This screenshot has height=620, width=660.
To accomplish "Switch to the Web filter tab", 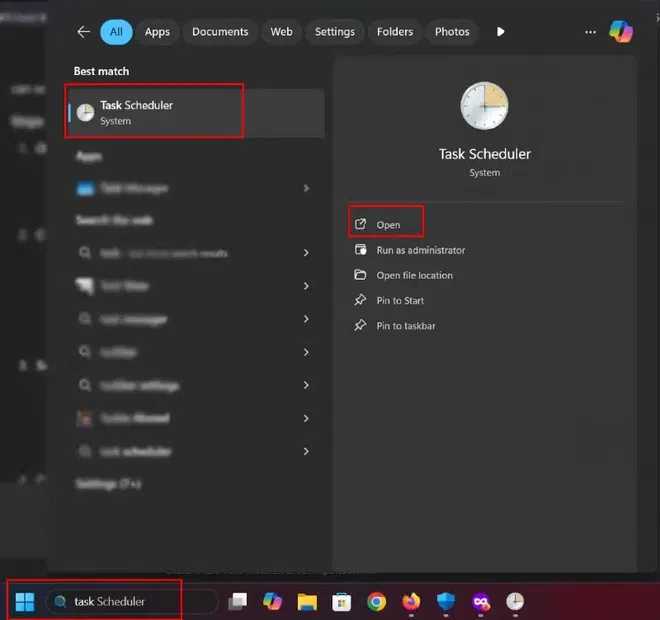I will (x=281, y=32).
